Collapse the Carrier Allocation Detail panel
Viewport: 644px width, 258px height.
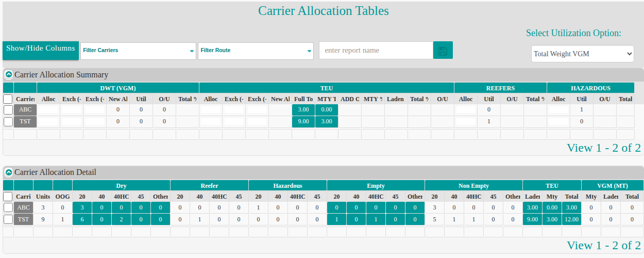click(x=8, y=172)
